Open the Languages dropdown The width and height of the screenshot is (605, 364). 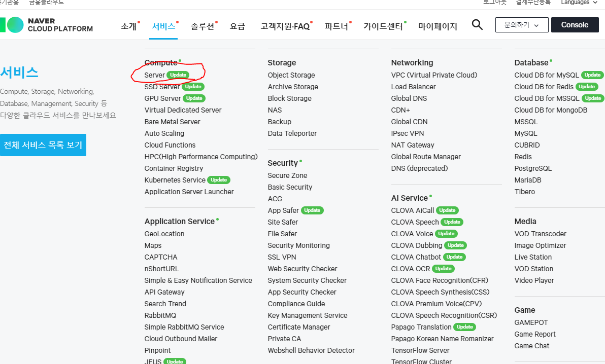579,3
